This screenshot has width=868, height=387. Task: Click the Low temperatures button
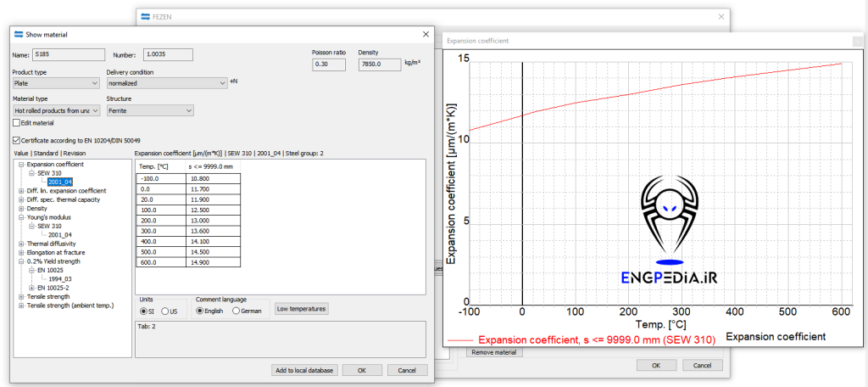(301, 309)
